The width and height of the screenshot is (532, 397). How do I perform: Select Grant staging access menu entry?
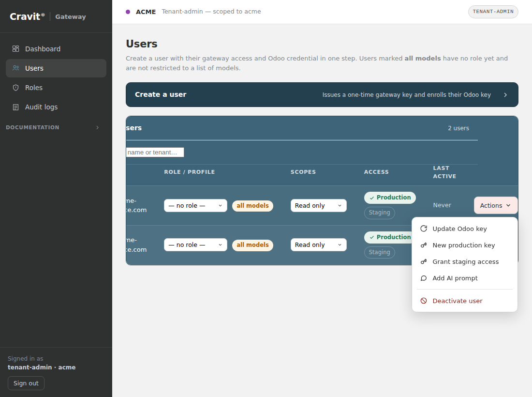(464, 261)
